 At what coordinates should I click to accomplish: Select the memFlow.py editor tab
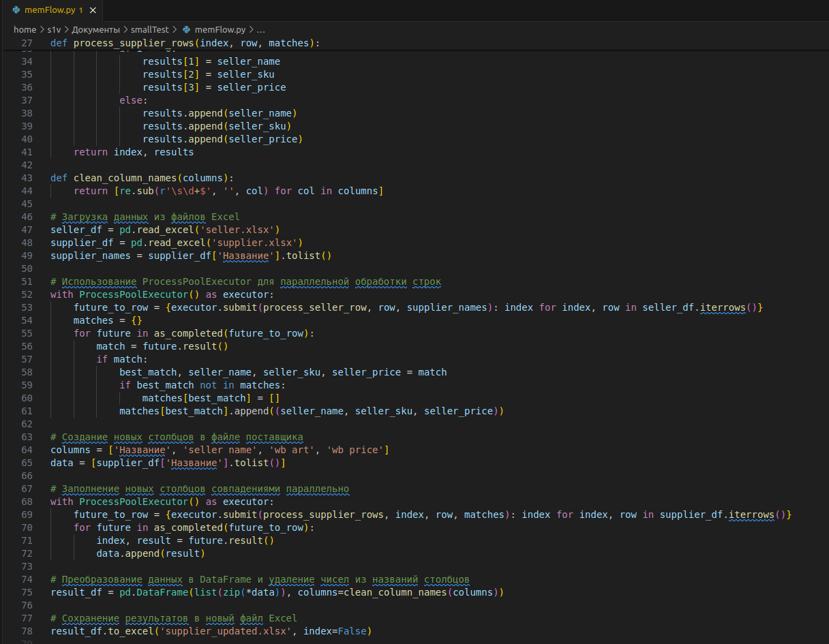point(52,10)
